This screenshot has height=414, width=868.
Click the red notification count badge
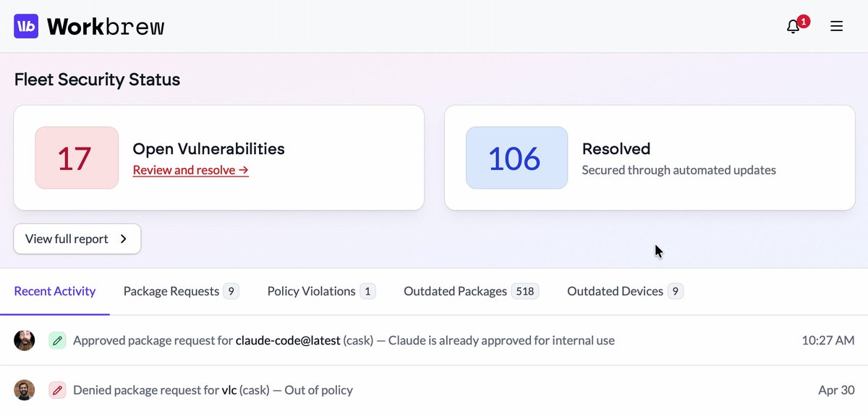tap(803, 21)
